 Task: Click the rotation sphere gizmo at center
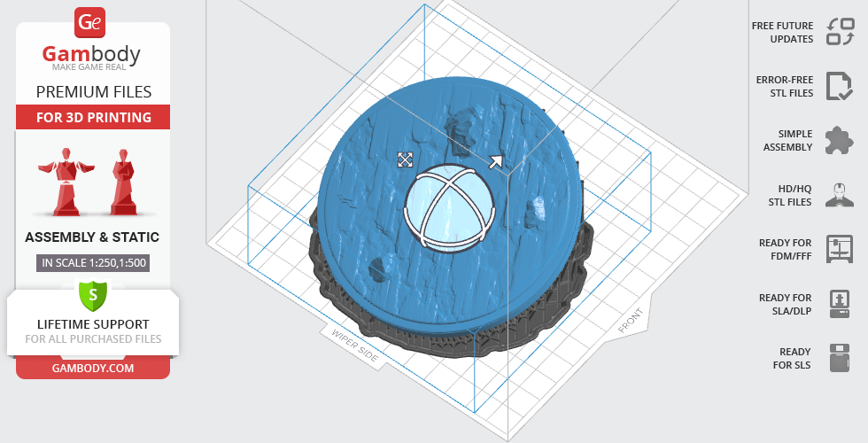pos(446,204)
